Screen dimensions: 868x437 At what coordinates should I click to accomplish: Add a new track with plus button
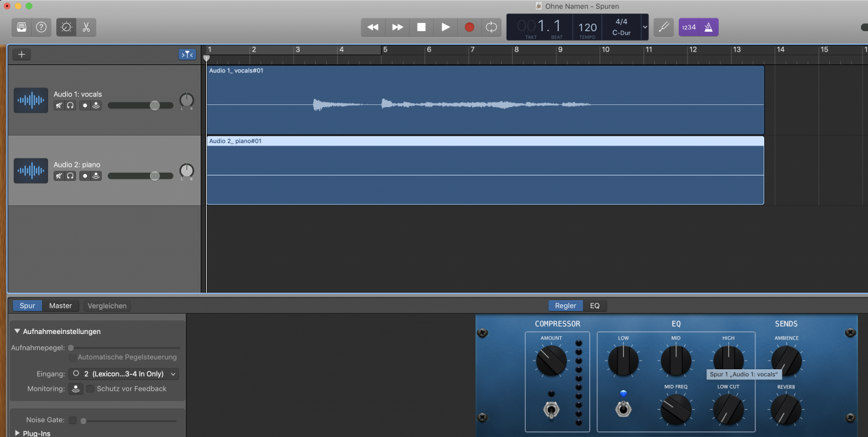coord(21,54)
